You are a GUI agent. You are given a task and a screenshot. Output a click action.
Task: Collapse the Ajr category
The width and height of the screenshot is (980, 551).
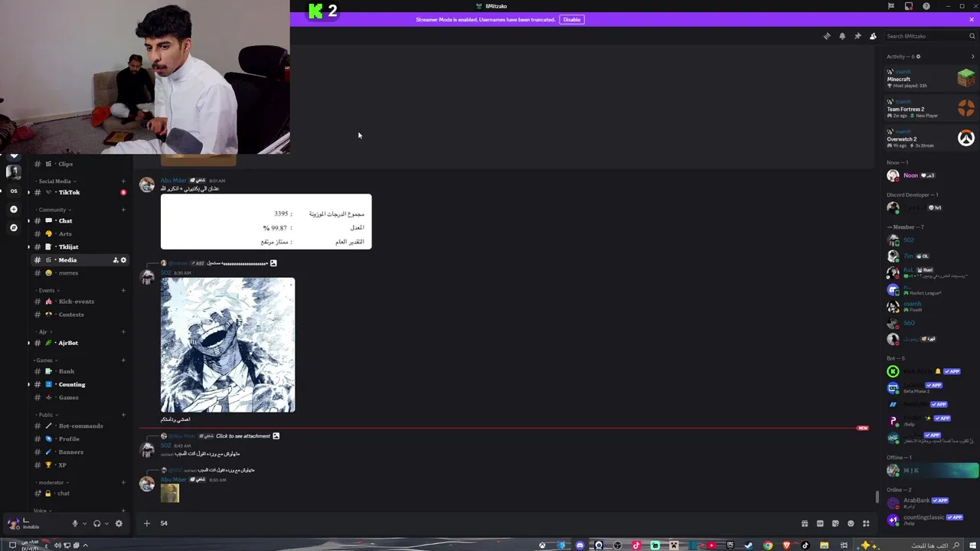pyautogui.click(x=43, y=331)
